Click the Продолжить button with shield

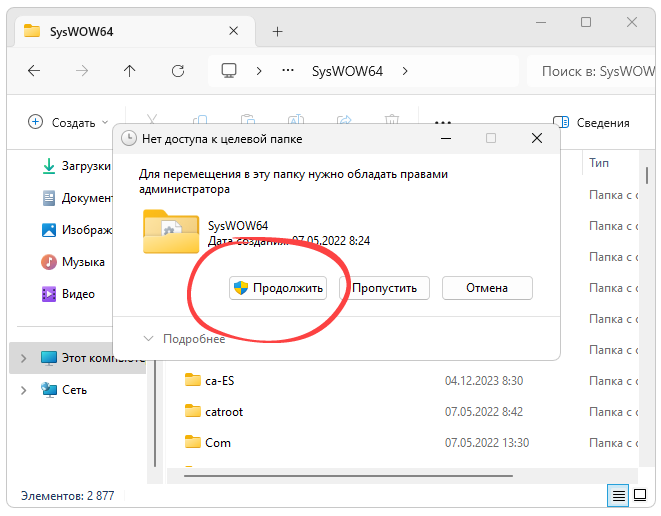[278, 288]
